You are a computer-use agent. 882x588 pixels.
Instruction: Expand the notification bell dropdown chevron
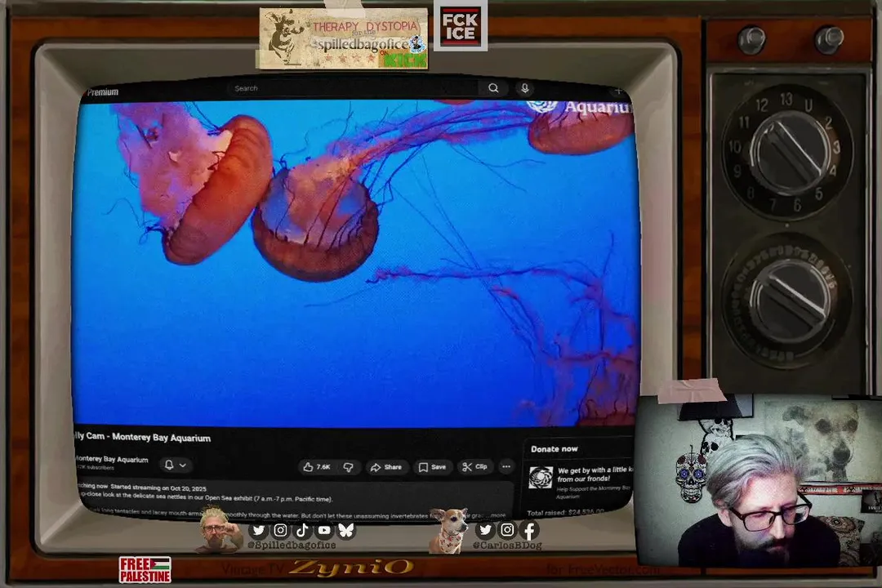pyautogui.click(x=183, y=465)
